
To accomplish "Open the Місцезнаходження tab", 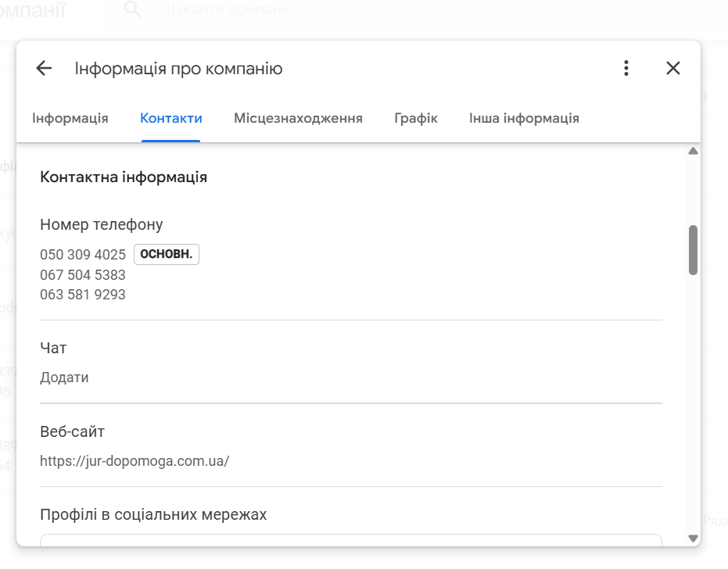I will (x=298, y=118).
